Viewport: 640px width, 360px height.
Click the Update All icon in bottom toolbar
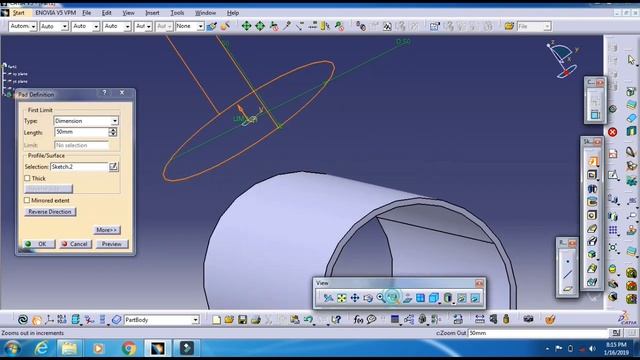pos(23,320)
